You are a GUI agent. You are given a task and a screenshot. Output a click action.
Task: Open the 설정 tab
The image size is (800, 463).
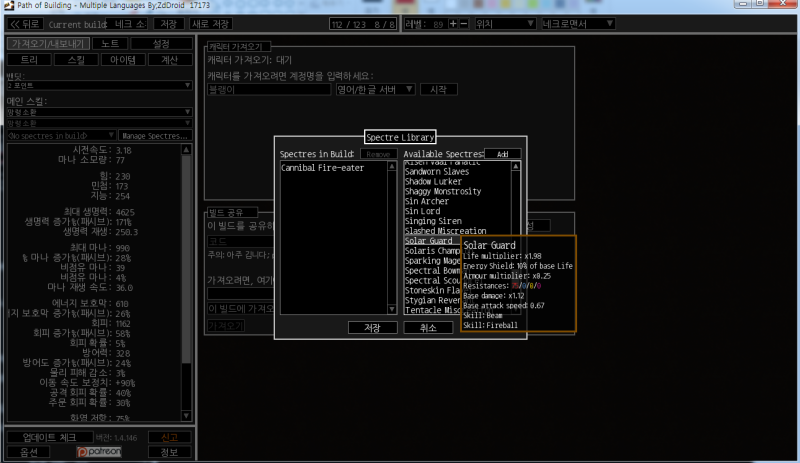coord(161,43)
